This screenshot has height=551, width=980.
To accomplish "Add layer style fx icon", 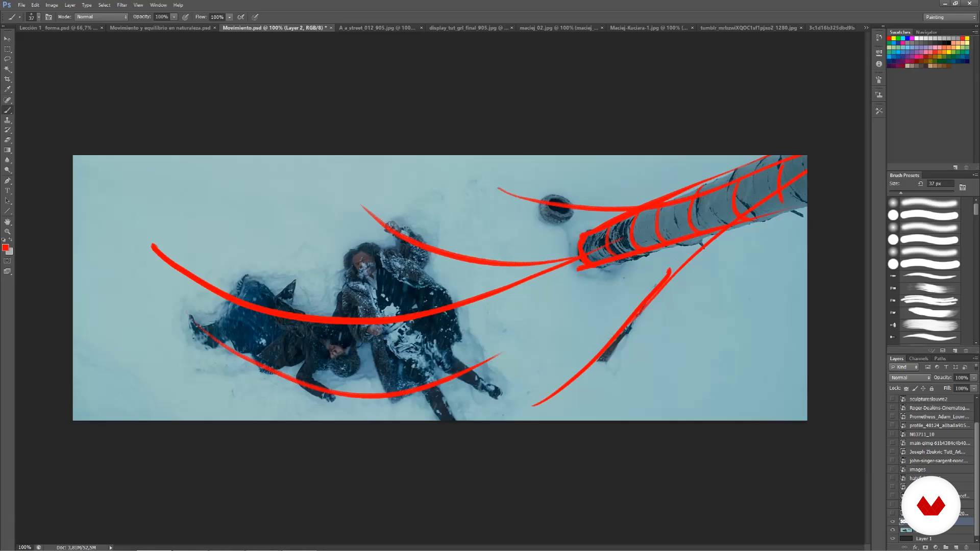I will coord(915,547).
